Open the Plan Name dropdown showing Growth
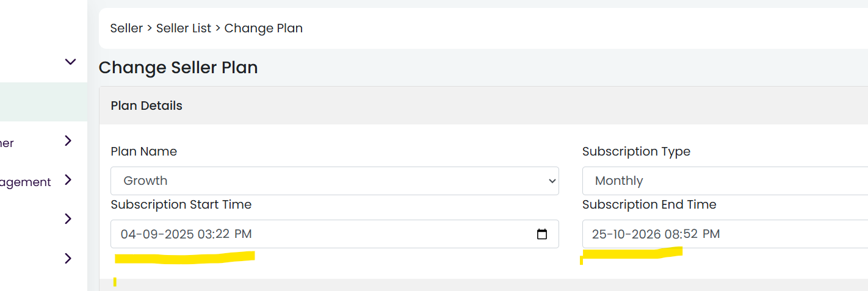 click(335, 181)
